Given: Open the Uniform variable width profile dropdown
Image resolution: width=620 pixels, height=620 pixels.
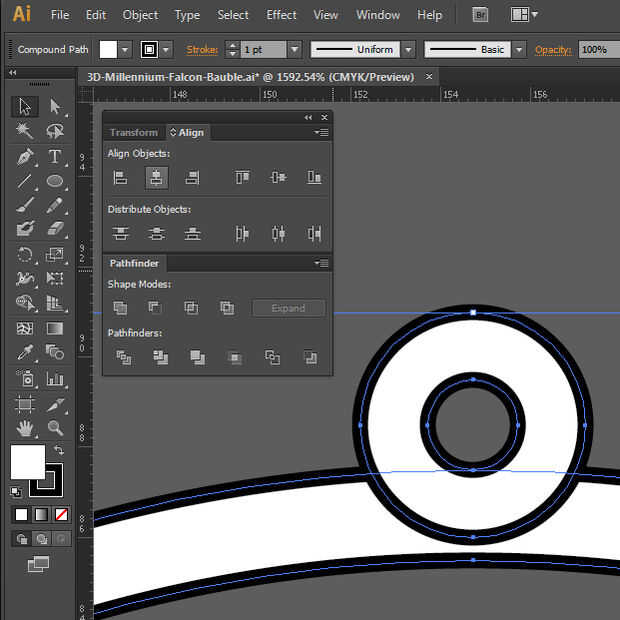Looking at the screenshot, I should 409,50.
